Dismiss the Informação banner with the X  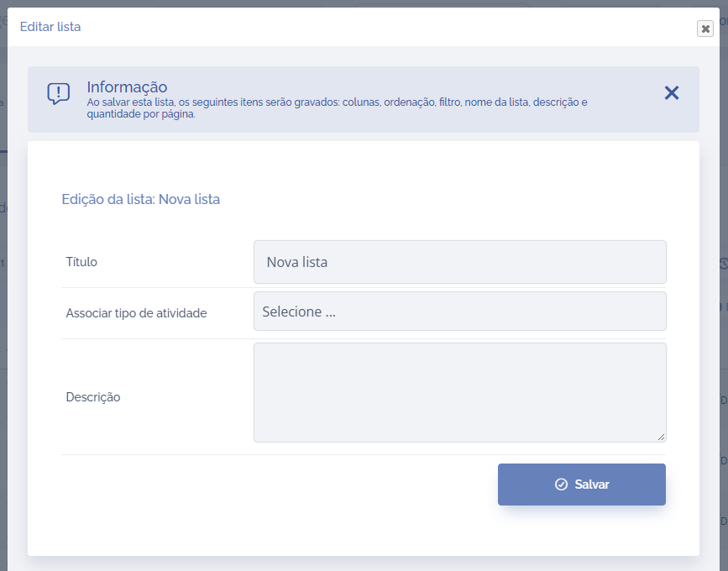pyautogui.click(x=671, y=93)
